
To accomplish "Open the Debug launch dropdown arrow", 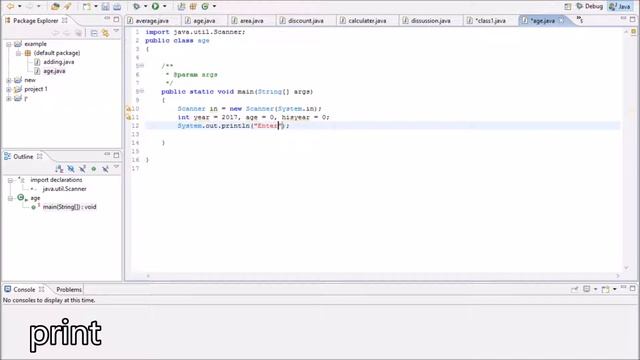I will [145, 7].
